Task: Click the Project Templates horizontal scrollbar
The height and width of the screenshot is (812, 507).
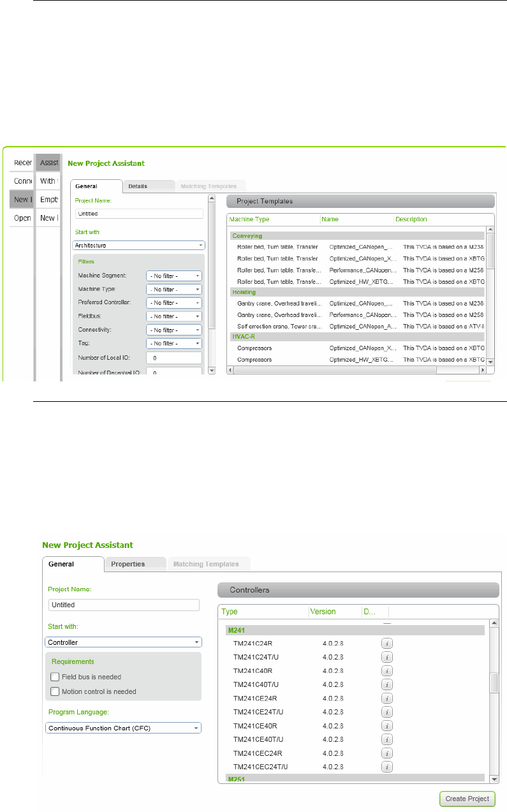Action: [356, 369]
